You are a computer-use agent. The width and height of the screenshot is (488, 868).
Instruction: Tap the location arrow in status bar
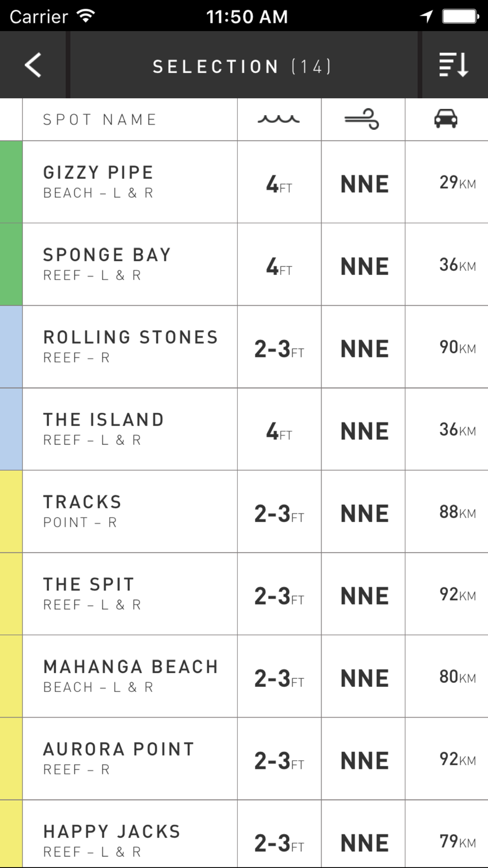pyautogui.click(x=427, y=17)
